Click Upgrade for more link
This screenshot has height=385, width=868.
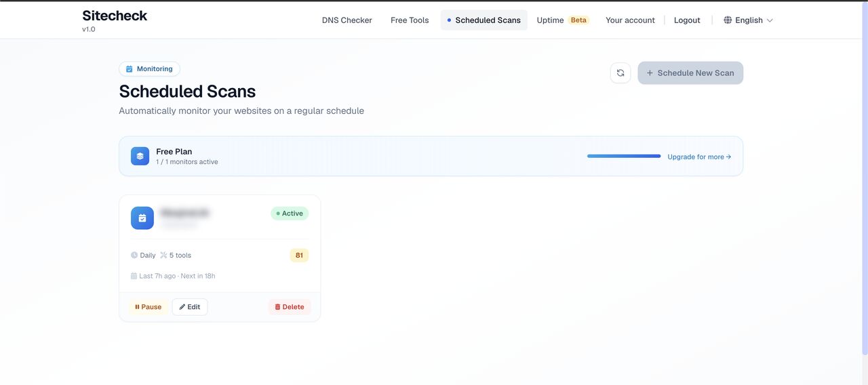pyautogui.click(x=698, y=157)
